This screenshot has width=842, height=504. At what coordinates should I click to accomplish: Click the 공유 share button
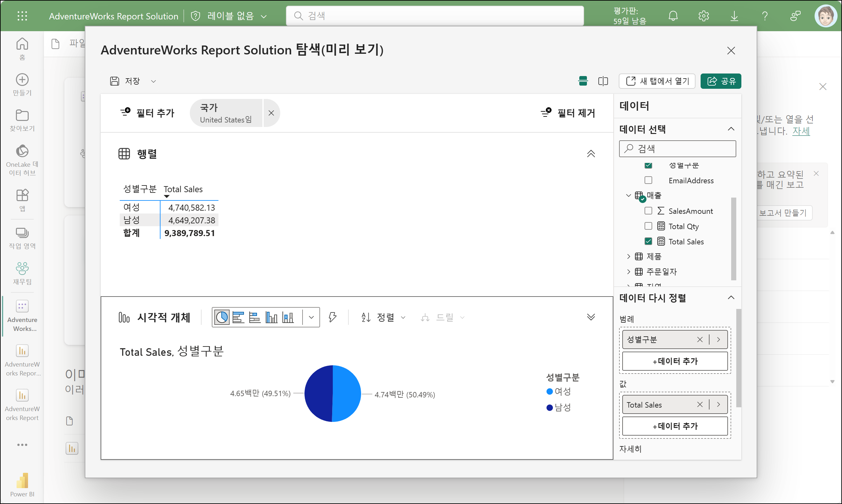(x=721, y=81)
